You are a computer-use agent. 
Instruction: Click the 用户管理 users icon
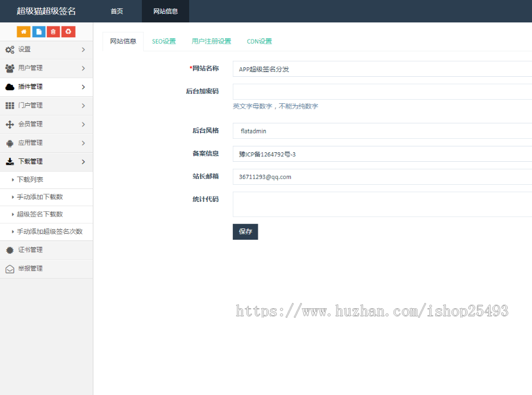(8, 68)
